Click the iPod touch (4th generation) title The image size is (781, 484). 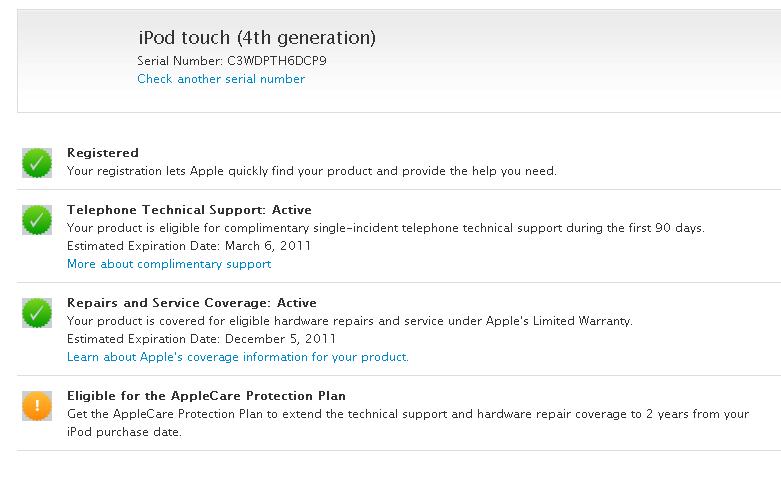[x=257, y=38]
